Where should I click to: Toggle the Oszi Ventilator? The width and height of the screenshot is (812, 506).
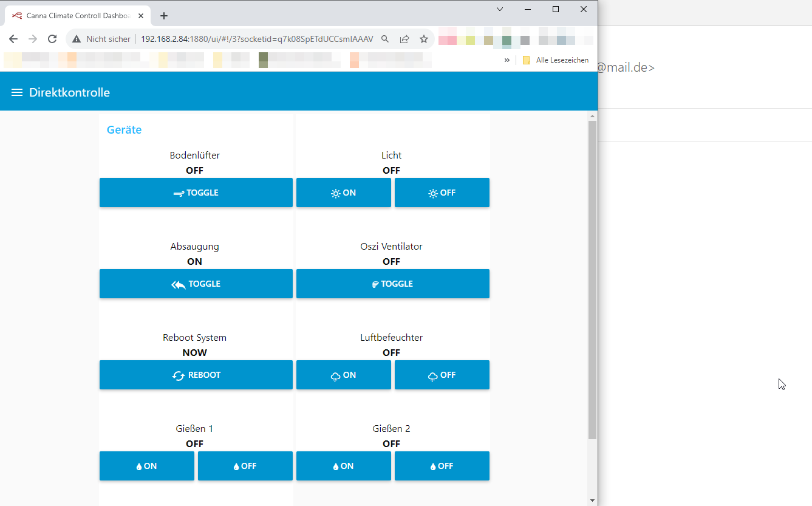(393, 284)
